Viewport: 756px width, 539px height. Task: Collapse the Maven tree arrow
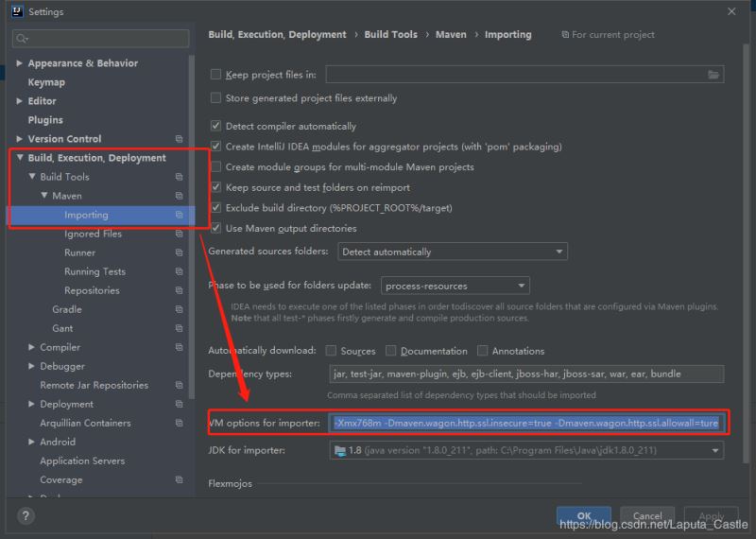44,196
